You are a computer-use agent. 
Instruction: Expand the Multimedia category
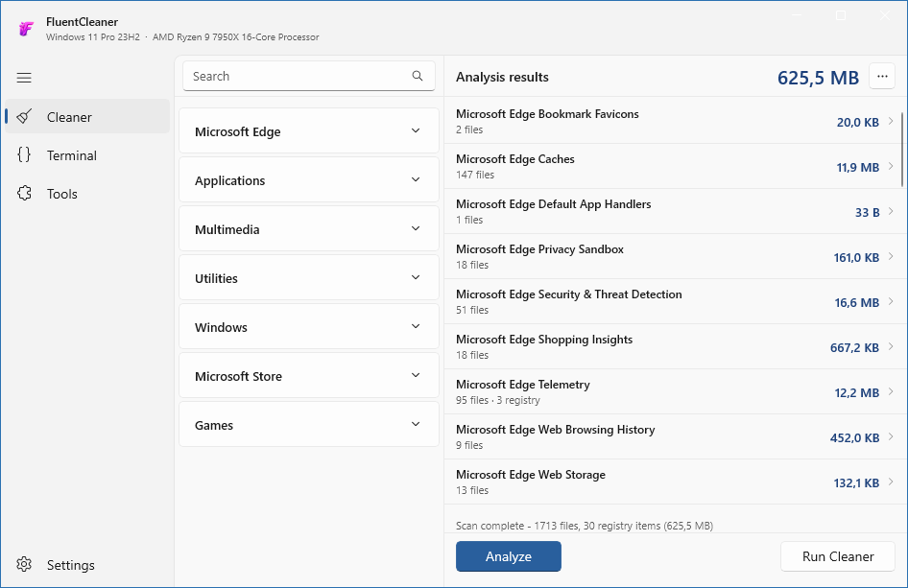coord(309,228)
